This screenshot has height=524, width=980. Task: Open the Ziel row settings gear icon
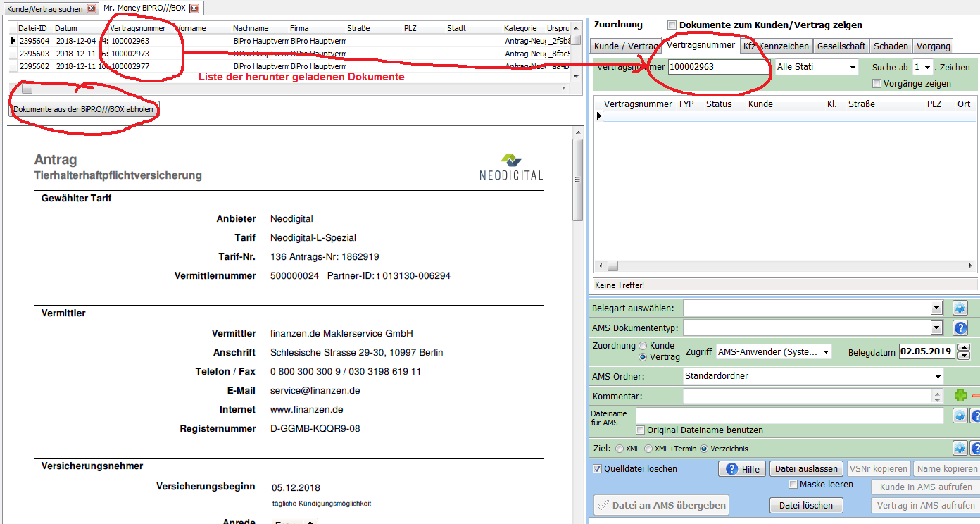pos(960,448)
